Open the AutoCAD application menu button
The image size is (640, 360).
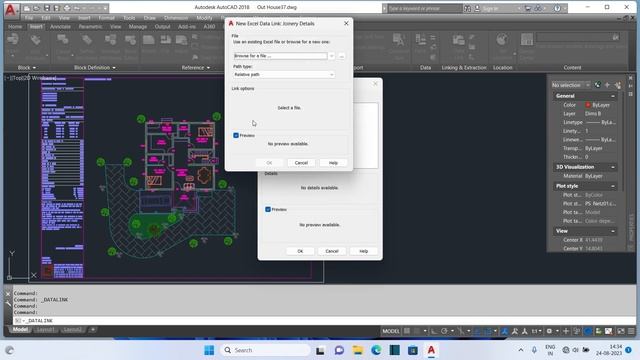pyautogui.click(x=10, y=10)
